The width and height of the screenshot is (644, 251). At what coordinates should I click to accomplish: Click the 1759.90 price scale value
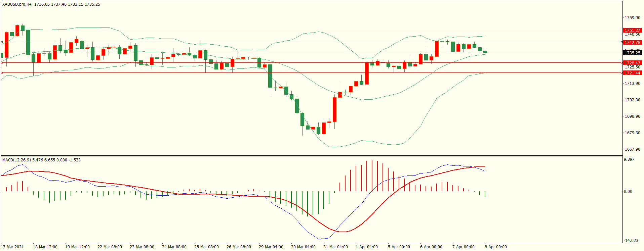[x=632, y=18]
